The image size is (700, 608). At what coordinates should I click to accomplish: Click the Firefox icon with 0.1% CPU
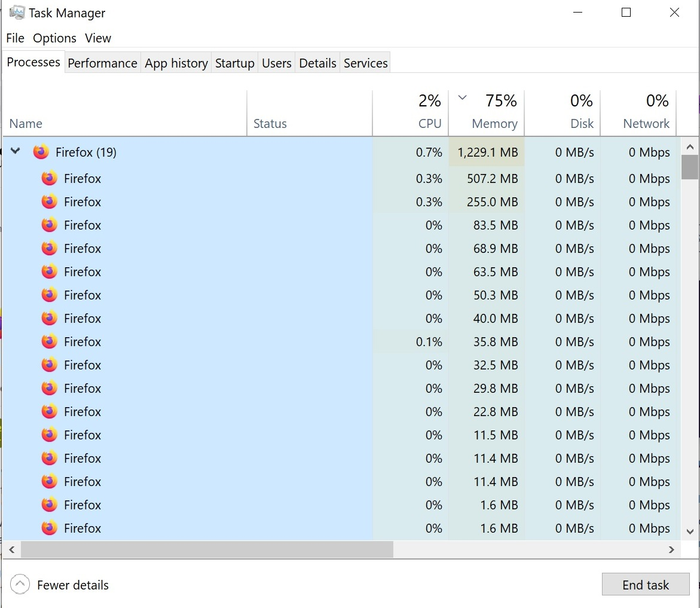[50, 341]
